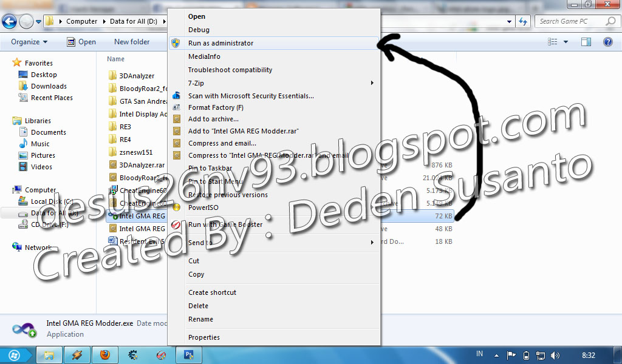The height and width of the screenshot is (364, 622).
Task: Sort by the Name column header
Action: tap(115, 59)
